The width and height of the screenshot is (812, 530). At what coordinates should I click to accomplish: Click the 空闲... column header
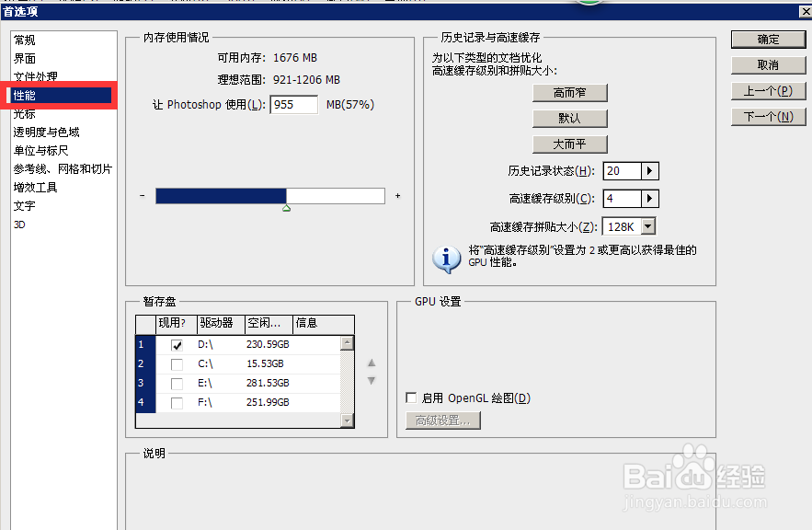click(x=269, y=324)
